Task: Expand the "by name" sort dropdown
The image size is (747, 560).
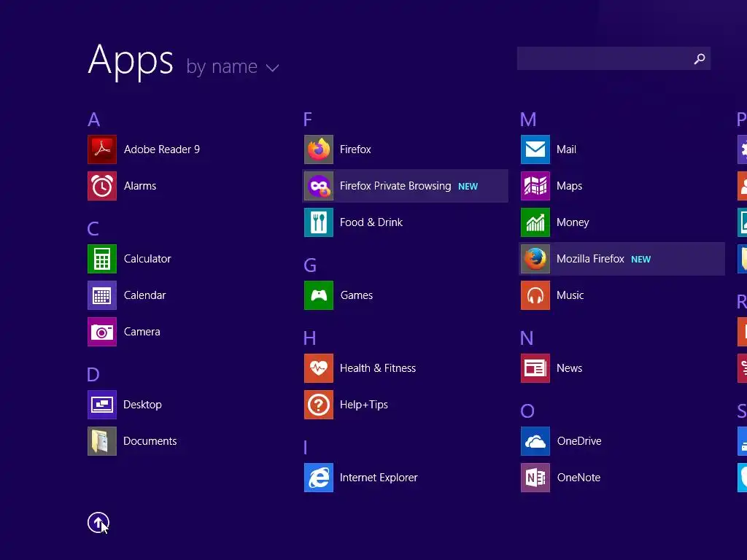Action: coord(232,66)
